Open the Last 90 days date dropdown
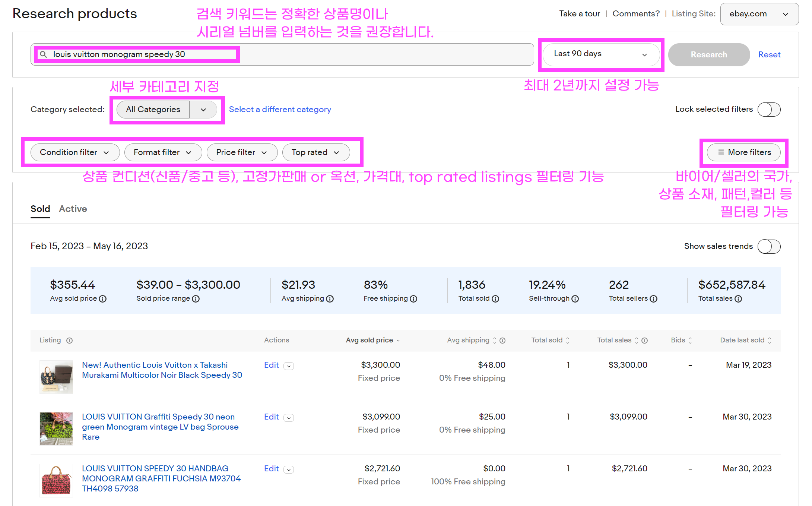This screenshot has height=506, width=812. click(x=601, y=54)
